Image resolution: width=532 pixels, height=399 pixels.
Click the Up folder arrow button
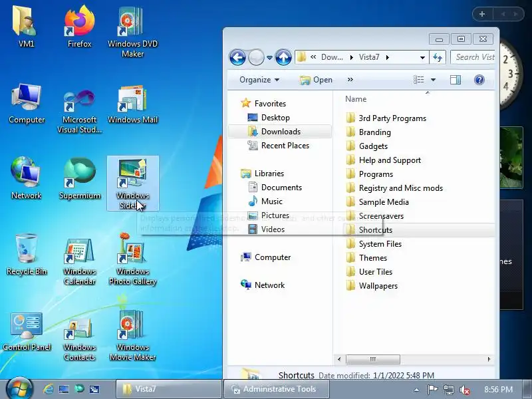click(x=283, y=57)
